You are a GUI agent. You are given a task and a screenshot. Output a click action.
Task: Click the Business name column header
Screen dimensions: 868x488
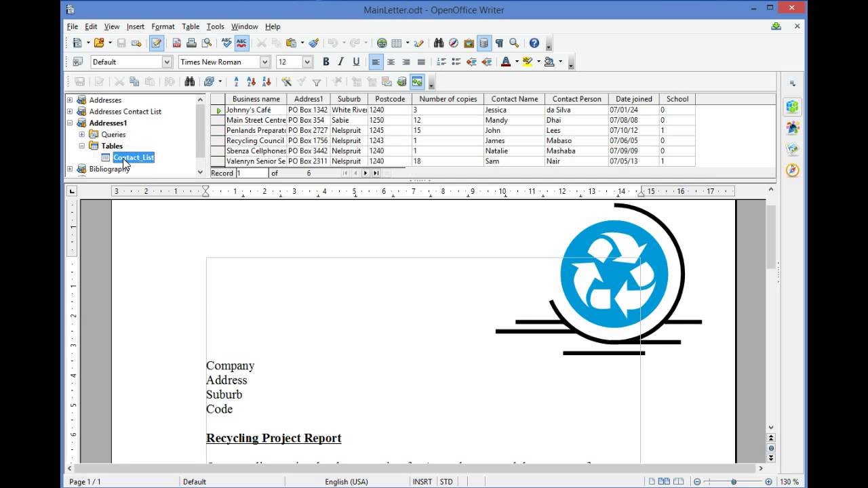[x=256, y=99]
